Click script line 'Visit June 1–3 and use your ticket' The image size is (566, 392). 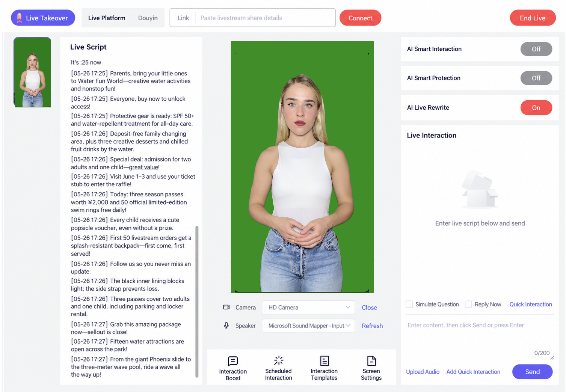pyautogui.click(x=133, y=180)
